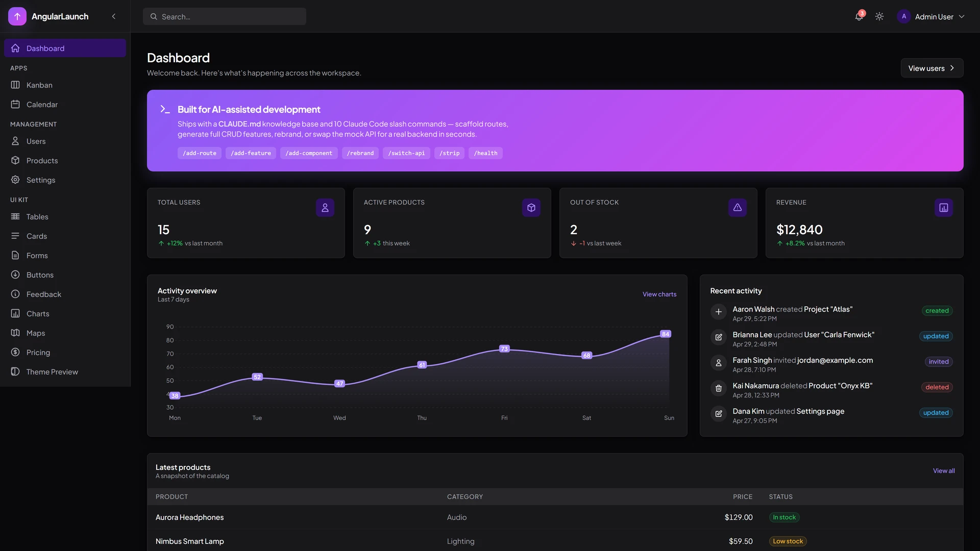Click the trash icon beside Kai Nakamura
This screenshot has width=980, height=551.
[x=719, y=388]
